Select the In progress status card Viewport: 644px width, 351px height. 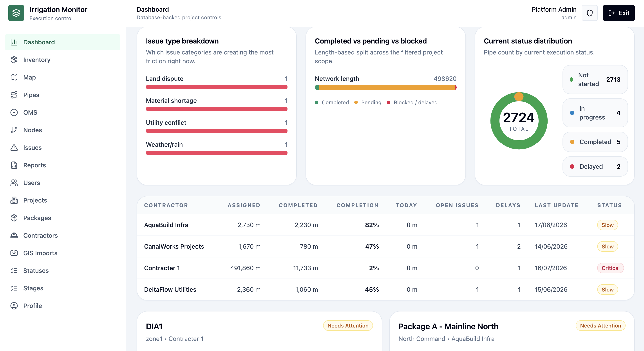(595, 113)
